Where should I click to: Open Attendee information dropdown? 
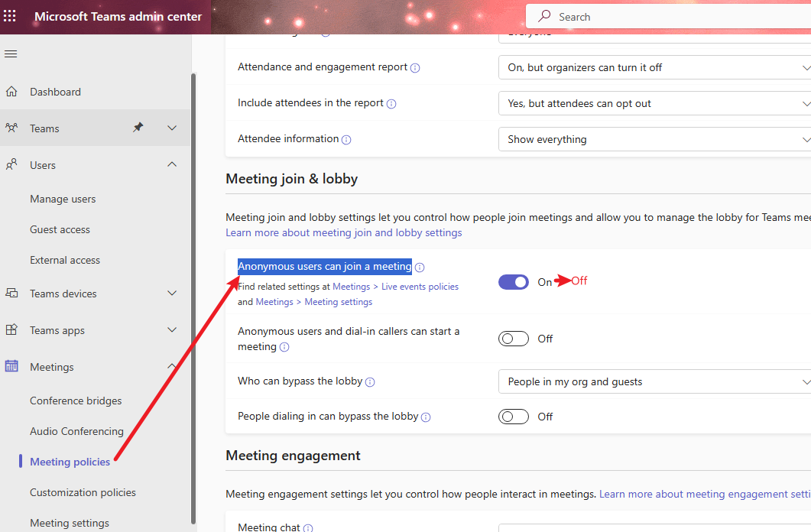point(654,139)
